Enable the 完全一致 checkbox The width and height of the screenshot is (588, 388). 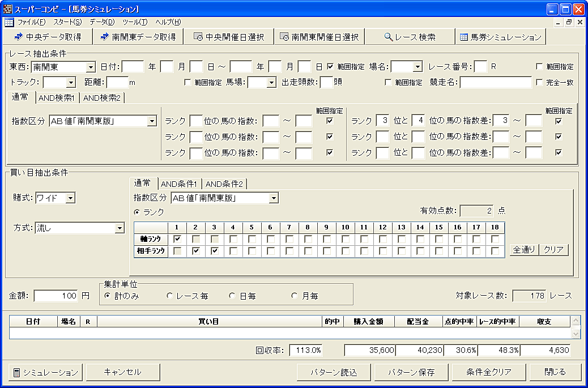[539, 83]
